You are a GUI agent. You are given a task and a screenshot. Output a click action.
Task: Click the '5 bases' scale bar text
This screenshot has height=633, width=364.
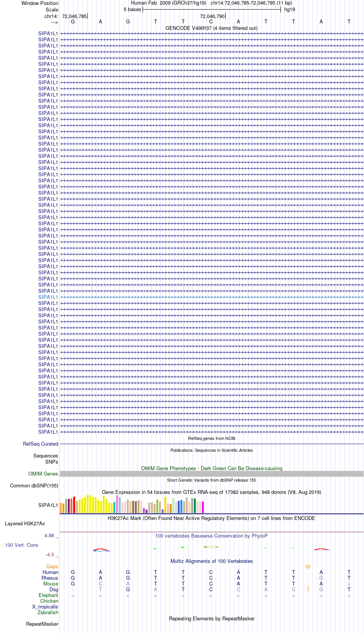point(133,10)
